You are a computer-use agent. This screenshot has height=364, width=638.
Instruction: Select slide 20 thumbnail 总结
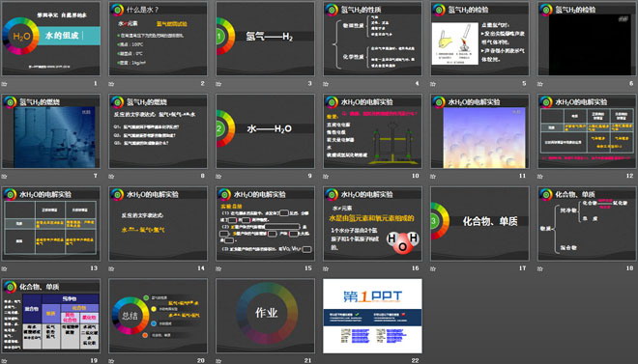pos(158,316)
